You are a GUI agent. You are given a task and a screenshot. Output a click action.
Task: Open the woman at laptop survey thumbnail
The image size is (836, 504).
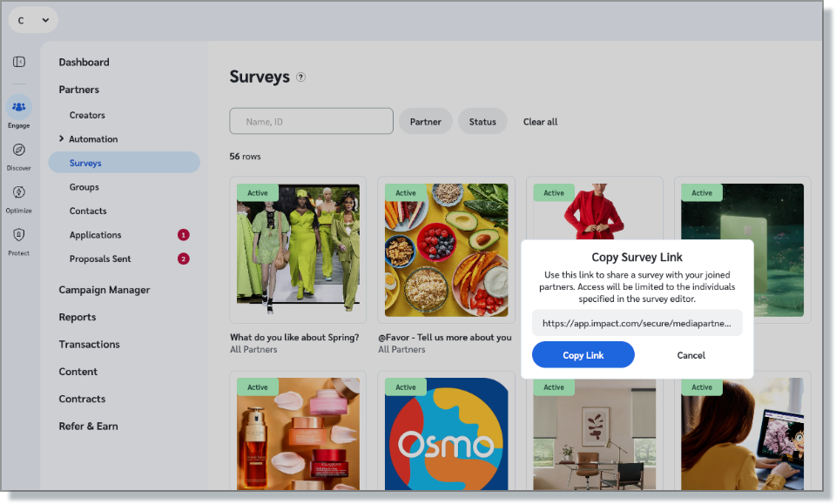(742, 434)
